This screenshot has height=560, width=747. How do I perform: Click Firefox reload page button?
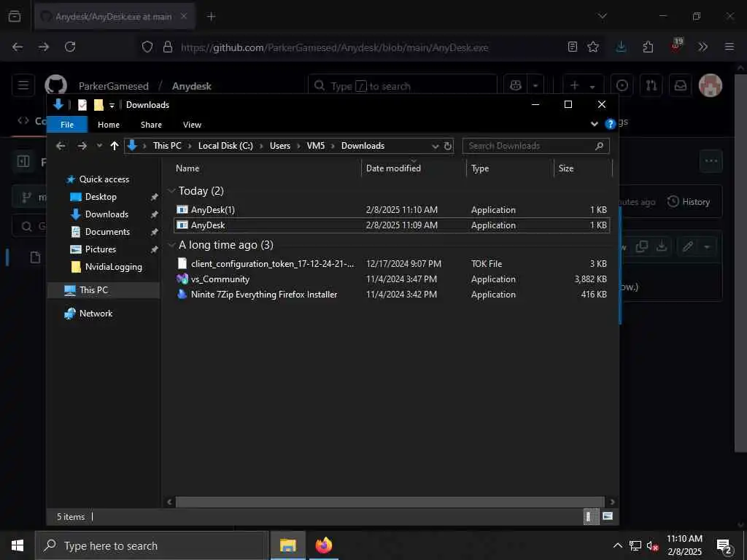pyautogui.click(x=70, y=47)
